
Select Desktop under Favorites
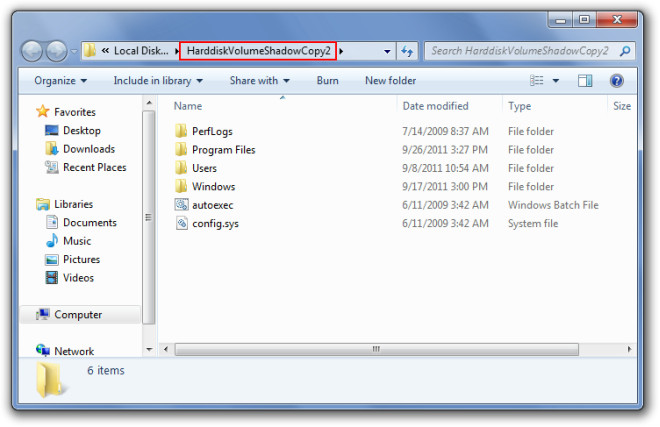click(x=82, y=131)
